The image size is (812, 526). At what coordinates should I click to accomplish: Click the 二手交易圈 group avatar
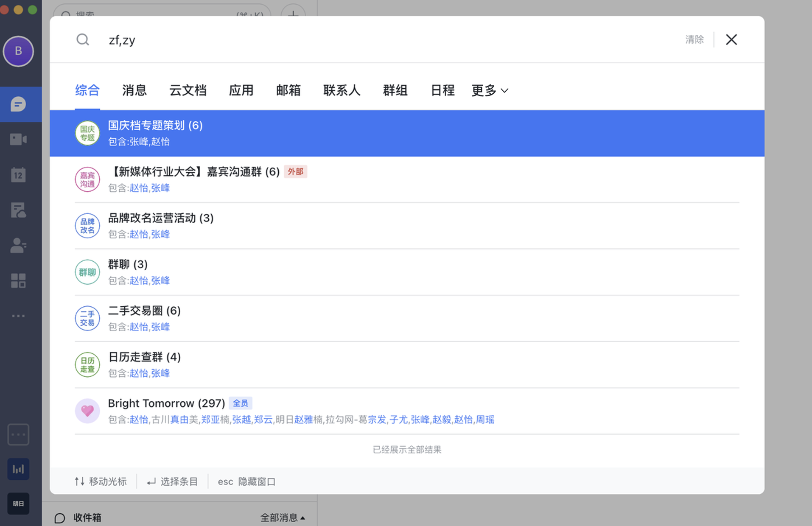(x=87, y=318)
